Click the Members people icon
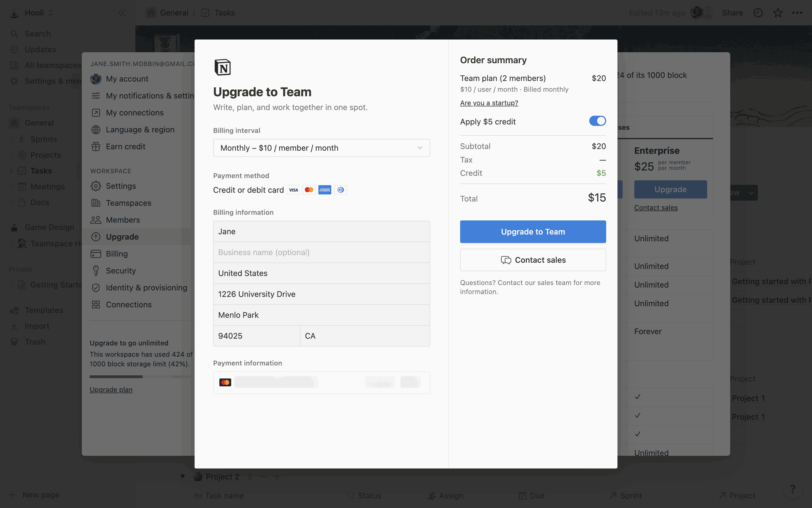Screen dimensions: 812x508 point(96,220)
